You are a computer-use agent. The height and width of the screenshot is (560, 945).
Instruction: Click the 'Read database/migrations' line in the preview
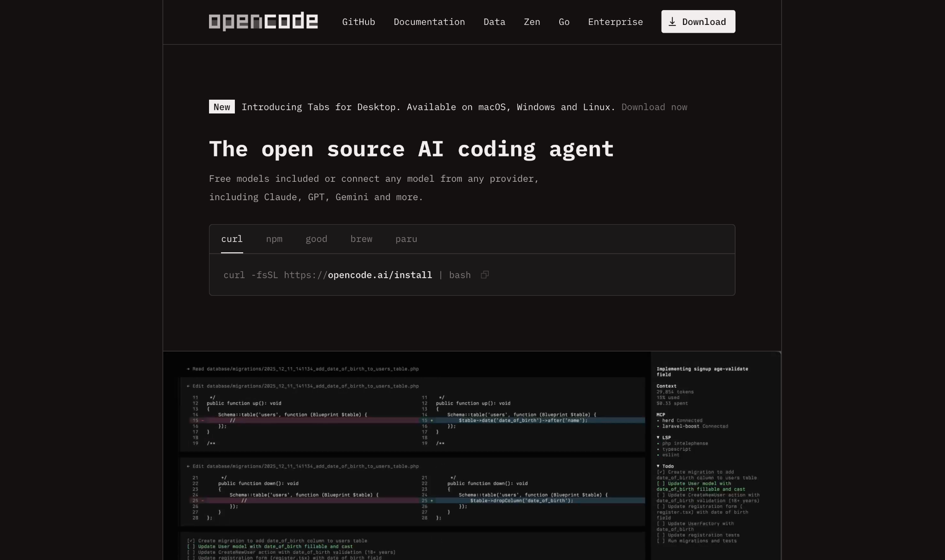point(303,369)
